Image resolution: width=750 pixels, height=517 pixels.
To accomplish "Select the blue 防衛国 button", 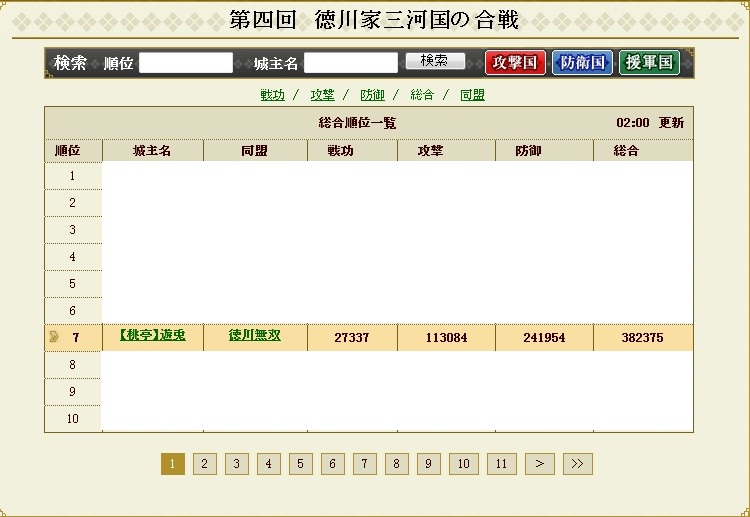I will coord(582,63).
